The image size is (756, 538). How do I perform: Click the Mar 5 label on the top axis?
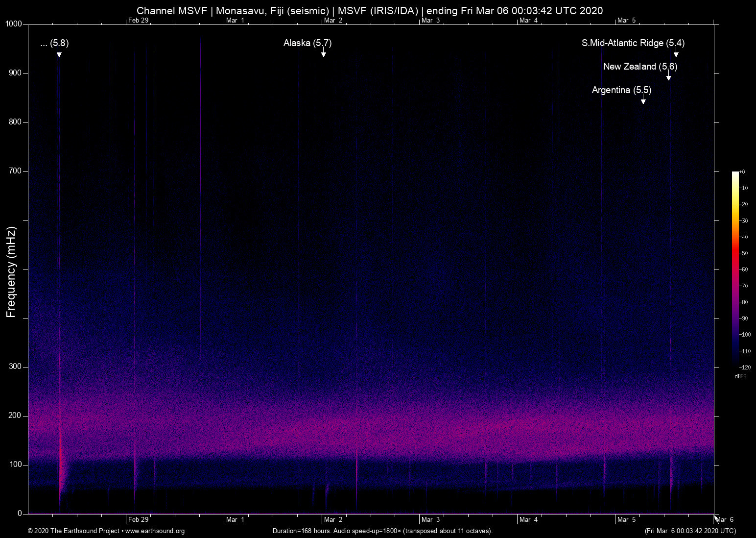626,21
